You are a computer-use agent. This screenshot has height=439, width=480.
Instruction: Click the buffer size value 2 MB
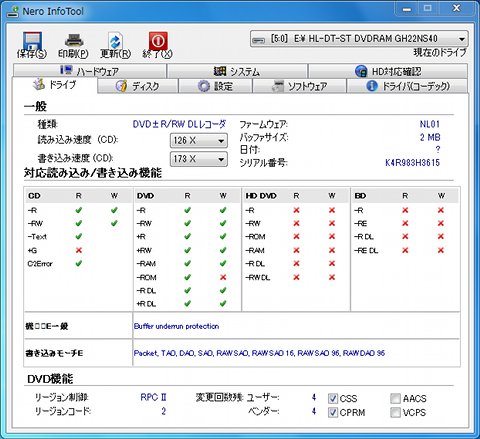click(x=430, y=137)
